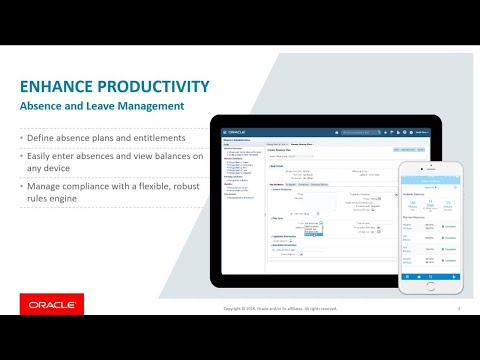Toggle the checkbox under Descriptive Information section
Viewport: 480px width, 360px height.
(301, 254)
